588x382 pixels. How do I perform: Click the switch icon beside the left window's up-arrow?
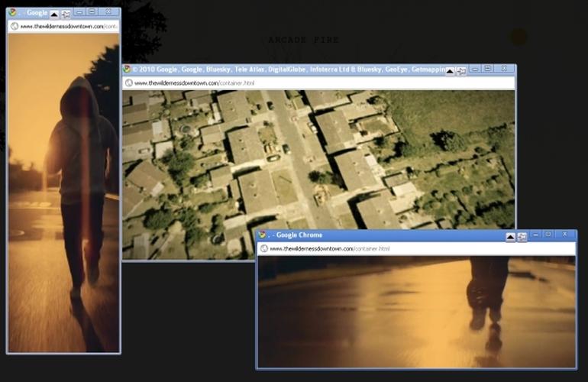pyautogui.click(x=66, y=14)
